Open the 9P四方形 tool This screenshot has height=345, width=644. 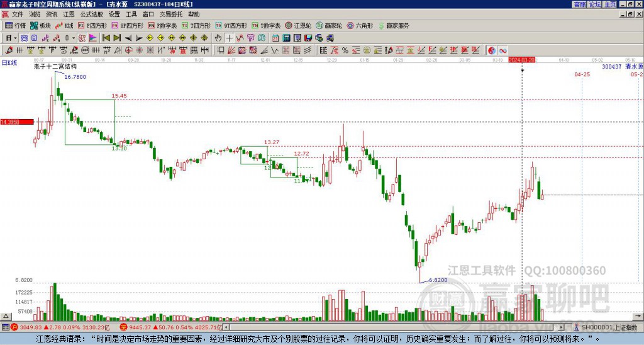[127, 25]
